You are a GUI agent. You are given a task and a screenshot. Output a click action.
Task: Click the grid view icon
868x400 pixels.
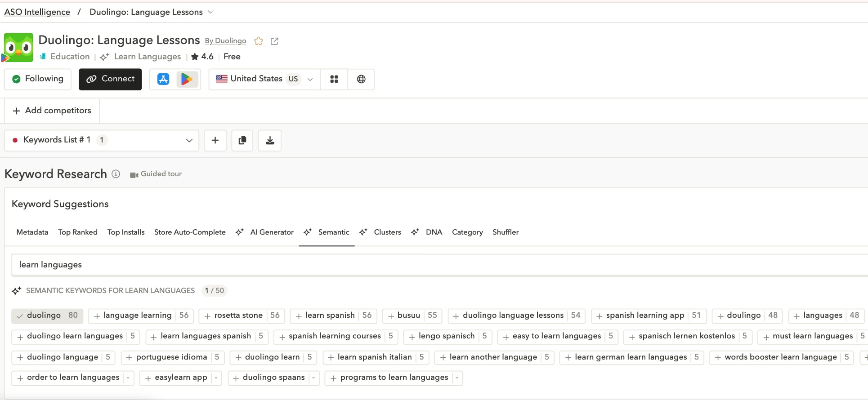point(334,79)
